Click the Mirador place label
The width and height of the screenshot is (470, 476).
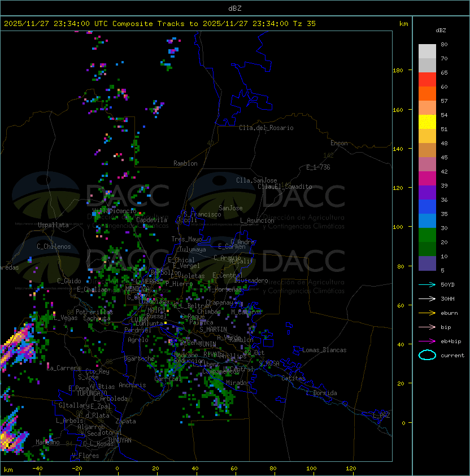(238, 383)
